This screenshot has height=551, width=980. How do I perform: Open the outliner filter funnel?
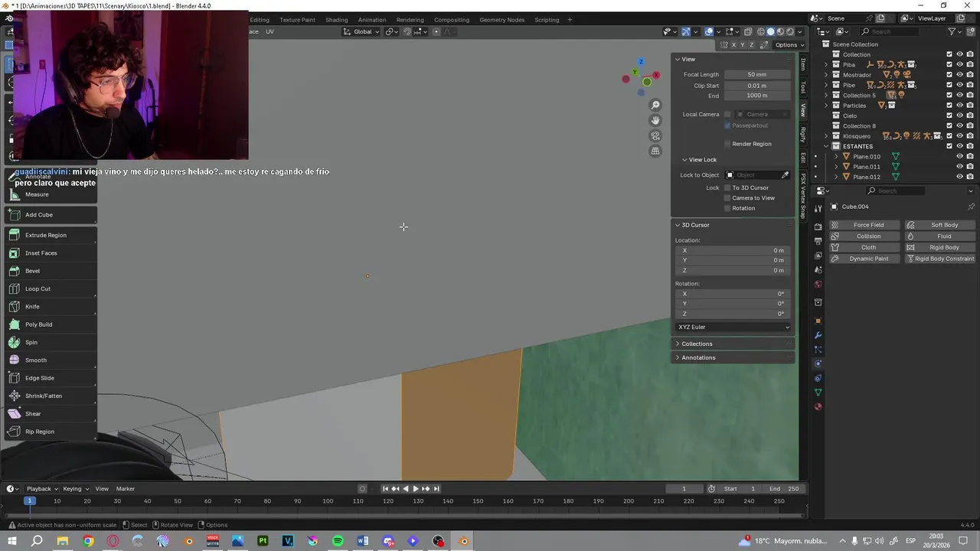coord(952,31)
